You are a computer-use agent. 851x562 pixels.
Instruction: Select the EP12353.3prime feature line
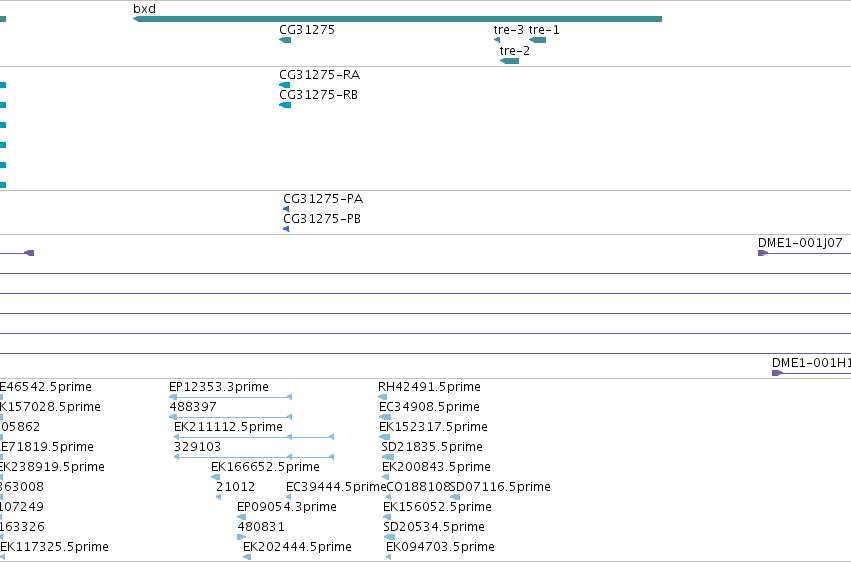(x=231, y=397)
